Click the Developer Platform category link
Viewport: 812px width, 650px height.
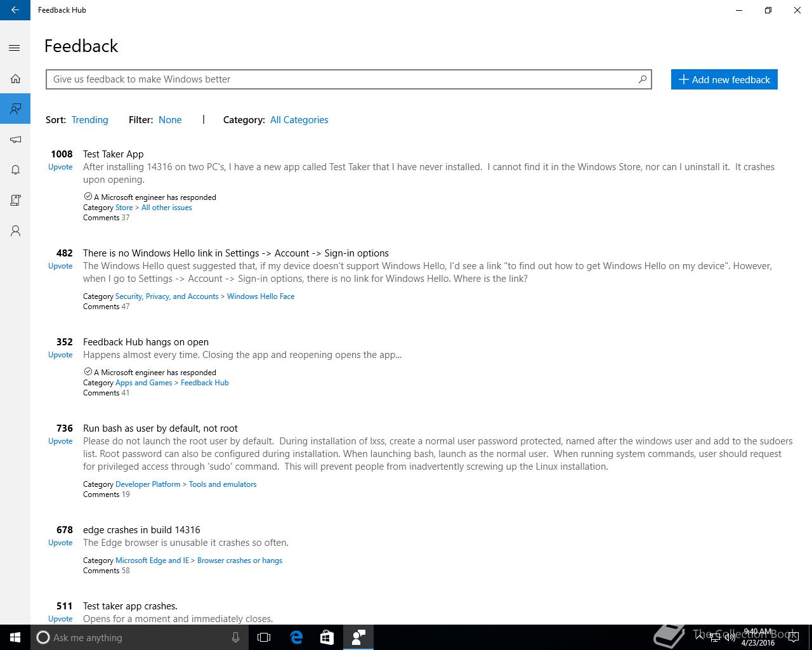click(x=148, y=484)
